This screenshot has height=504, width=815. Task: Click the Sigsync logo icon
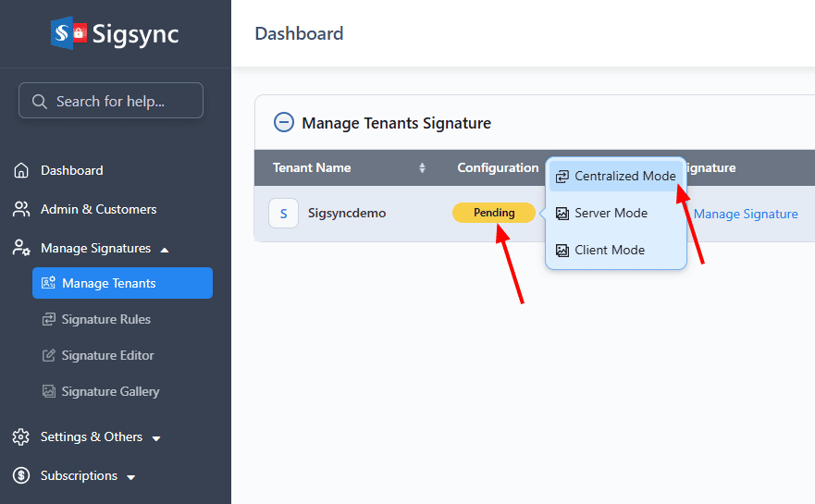pos(68,34)
